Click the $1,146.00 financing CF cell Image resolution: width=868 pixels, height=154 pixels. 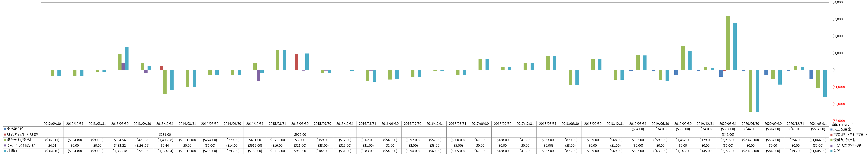[x=683, y=151]
